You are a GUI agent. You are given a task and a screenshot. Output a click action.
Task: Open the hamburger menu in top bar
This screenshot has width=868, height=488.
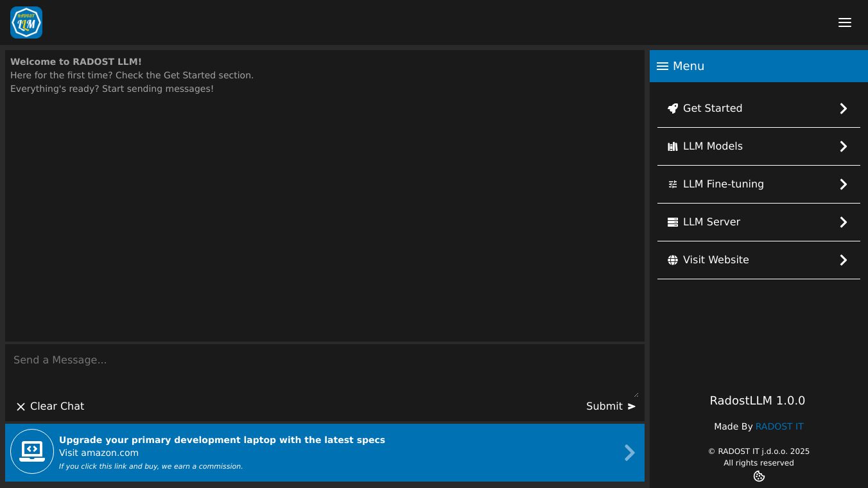click(844, 22)
